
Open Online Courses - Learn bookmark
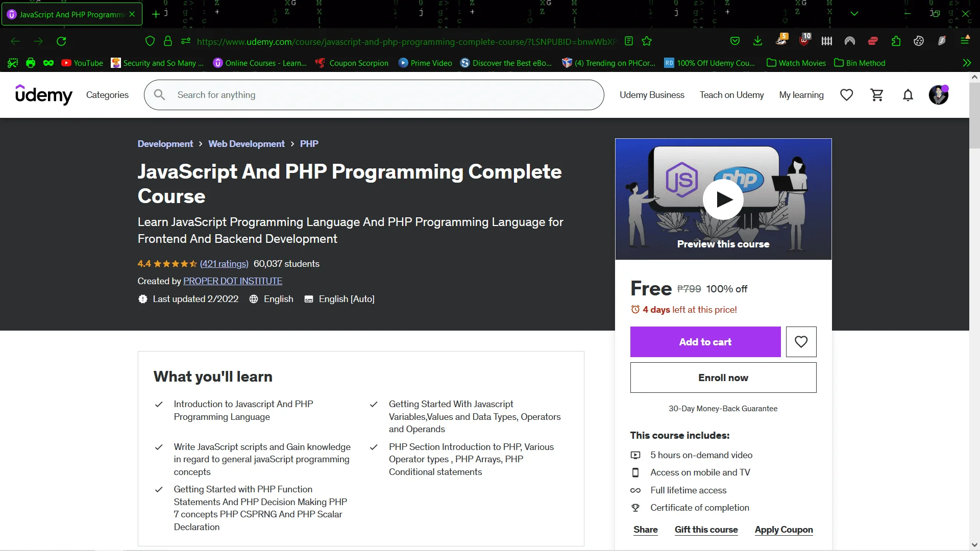point(260,63)
